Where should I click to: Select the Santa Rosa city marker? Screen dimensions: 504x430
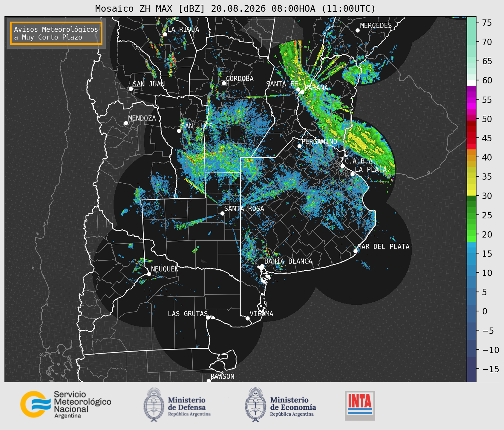click(222, 213)
